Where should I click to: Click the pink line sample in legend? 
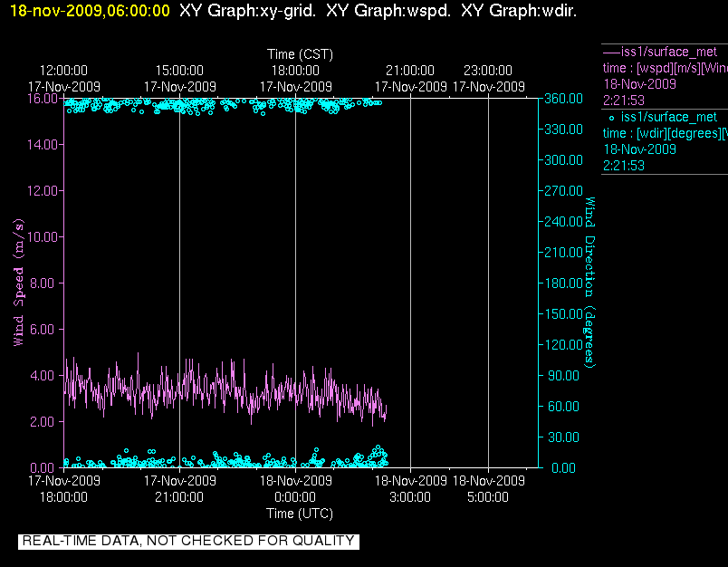point(611,52)
